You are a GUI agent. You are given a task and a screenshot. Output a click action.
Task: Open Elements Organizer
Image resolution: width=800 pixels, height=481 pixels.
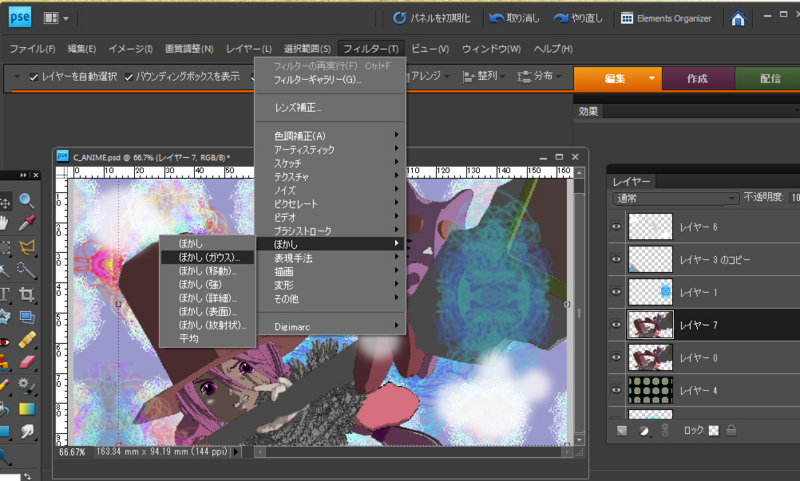tap(666, 18)
